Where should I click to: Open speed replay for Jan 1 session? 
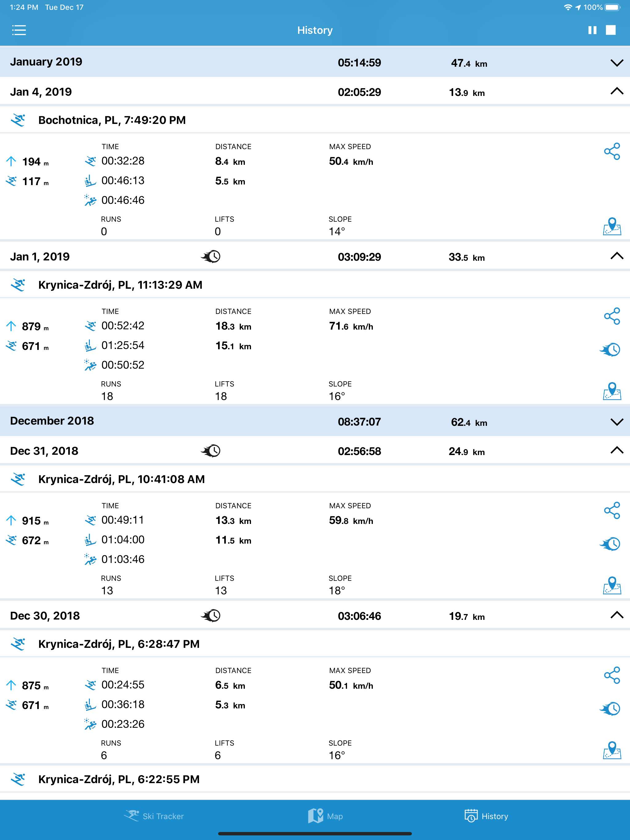(610, 349)
